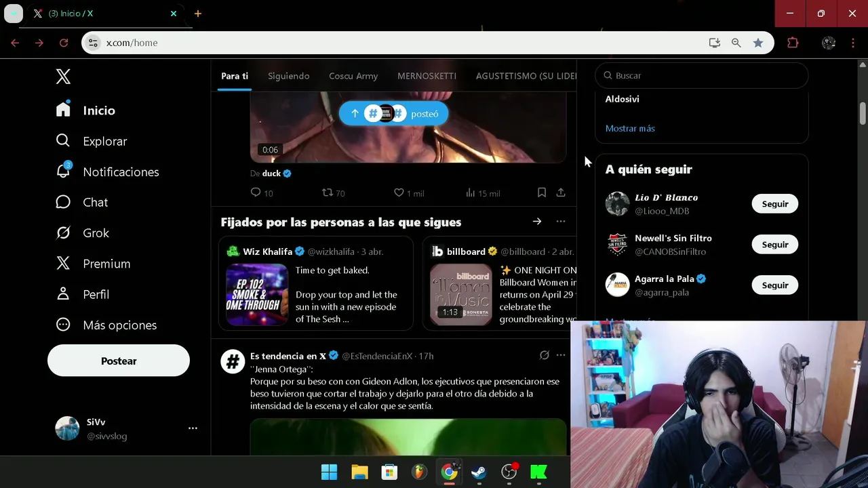Open pinned section more options ellipsis
Viewport: 868px width, 488px height.
click(561, 222)
